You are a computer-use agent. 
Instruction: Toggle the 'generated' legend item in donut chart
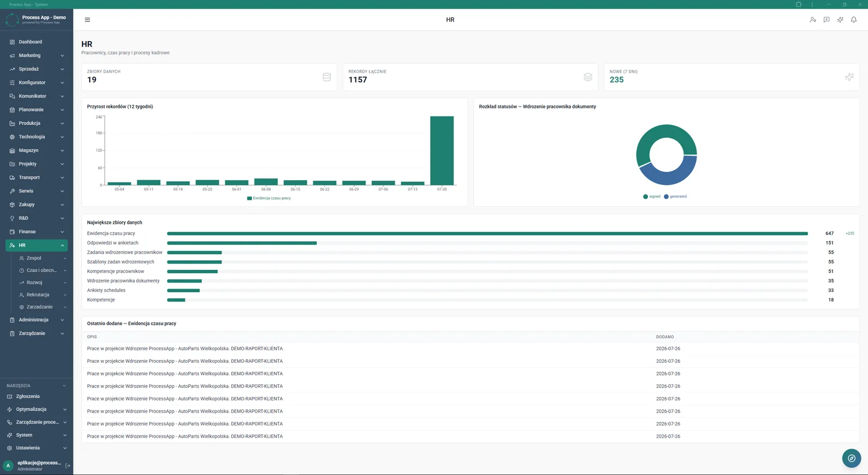coord(675,196)
